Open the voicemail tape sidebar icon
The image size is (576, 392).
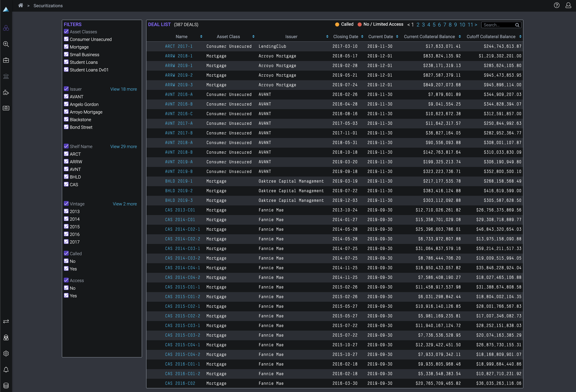pyautogui.click(x=6, y=108)
